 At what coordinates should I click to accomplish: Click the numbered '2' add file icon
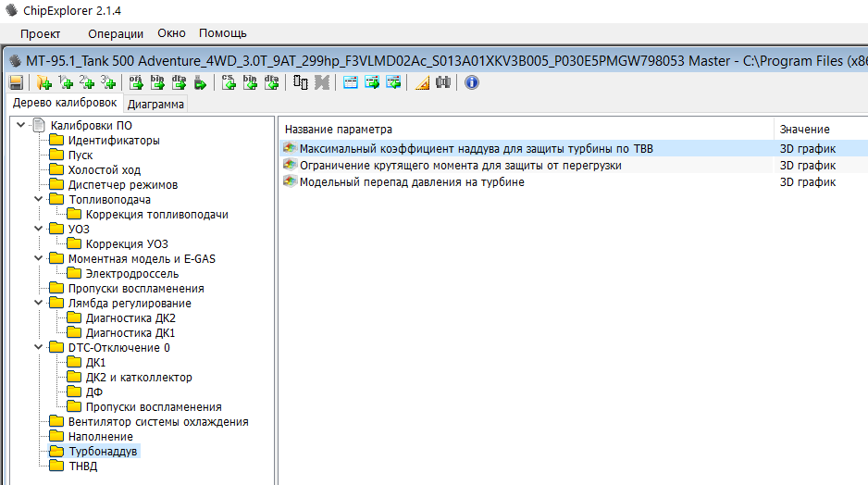click(x=87, y=82)
